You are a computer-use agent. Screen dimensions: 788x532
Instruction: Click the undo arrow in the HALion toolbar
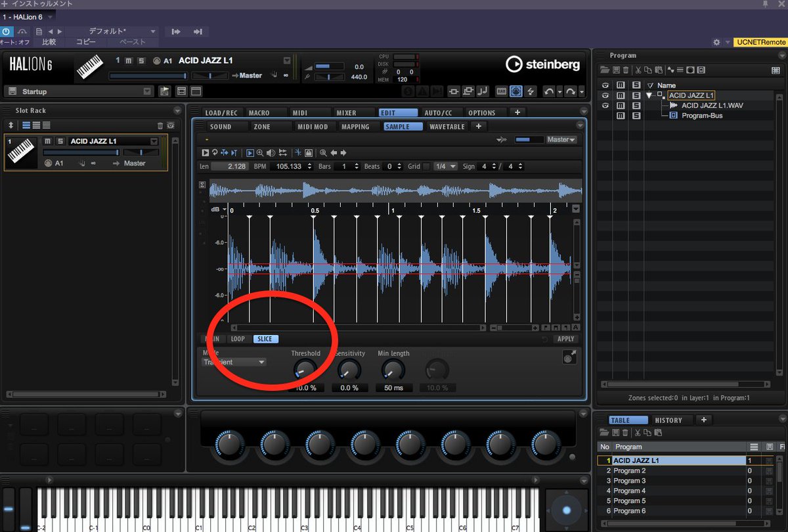click(x=550, y=91)
